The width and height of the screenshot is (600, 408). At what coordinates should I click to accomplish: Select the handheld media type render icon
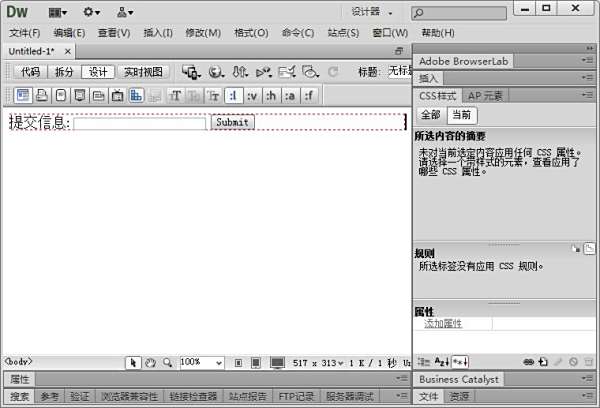coord(61,95)
